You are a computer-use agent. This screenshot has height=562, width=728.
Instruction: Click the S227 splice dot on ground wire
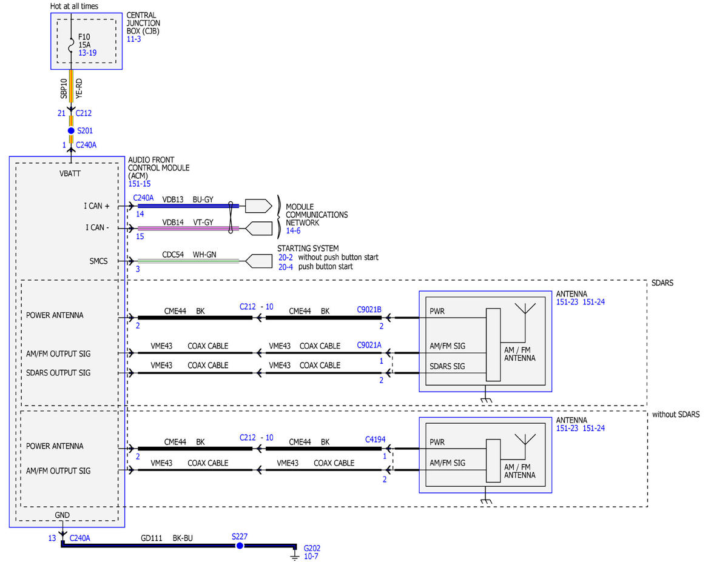(240, 546)
